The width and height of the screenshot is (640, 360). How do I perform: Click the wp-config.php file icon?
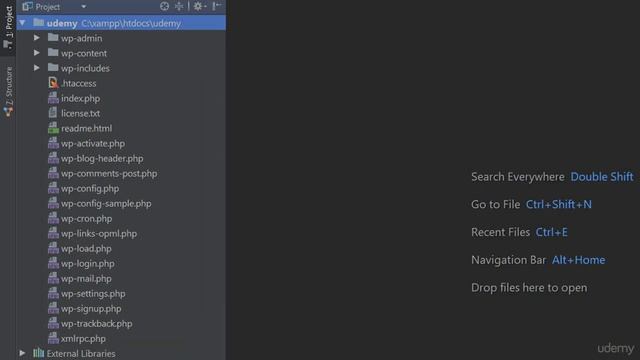point(53,188)
